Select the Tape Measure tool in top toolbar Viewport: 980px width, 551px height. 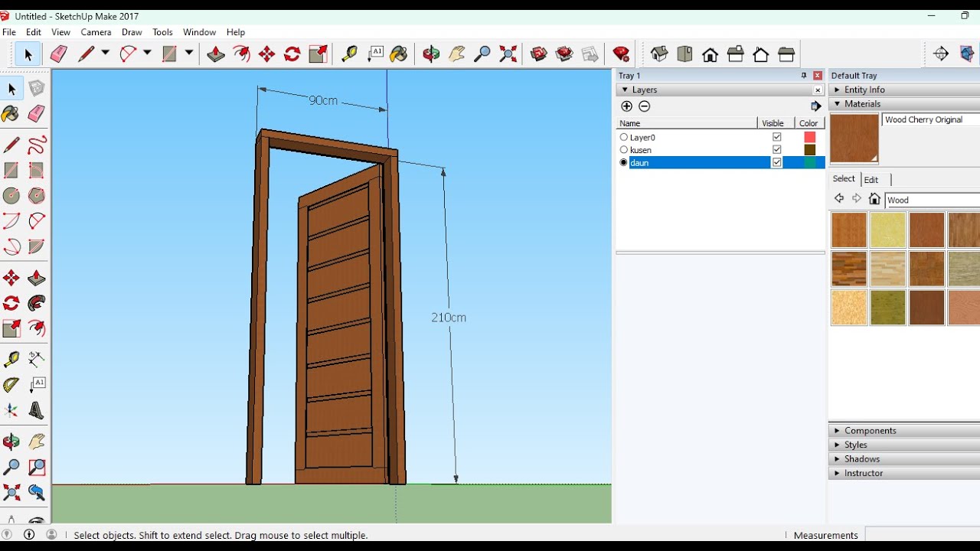pyautogui.click(x=349, y=54)
